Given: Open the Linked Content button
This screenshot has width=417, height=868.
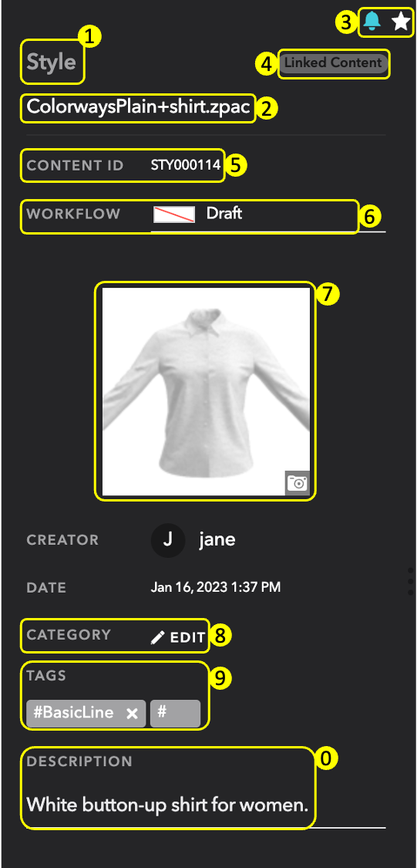Looking at the screenshot, I should pyautogui.click(x=332, y=62).
